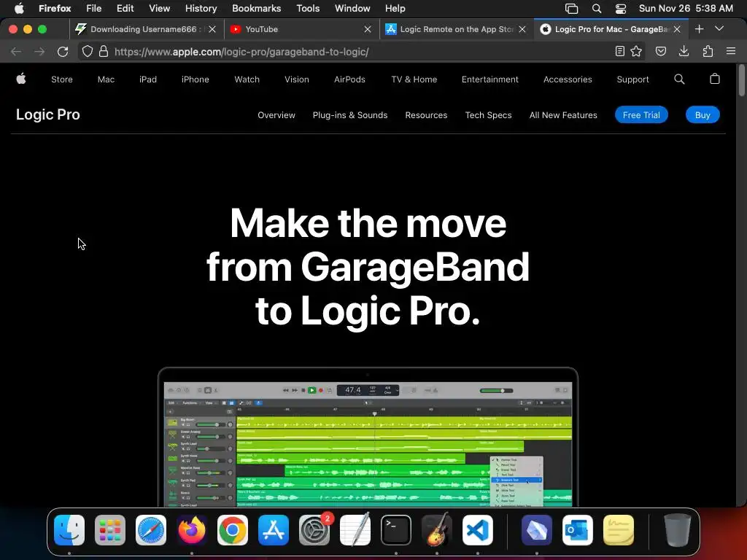Open the macOS Apple menu
Viewport: 747px width, 560px height.
click(19, 9)
